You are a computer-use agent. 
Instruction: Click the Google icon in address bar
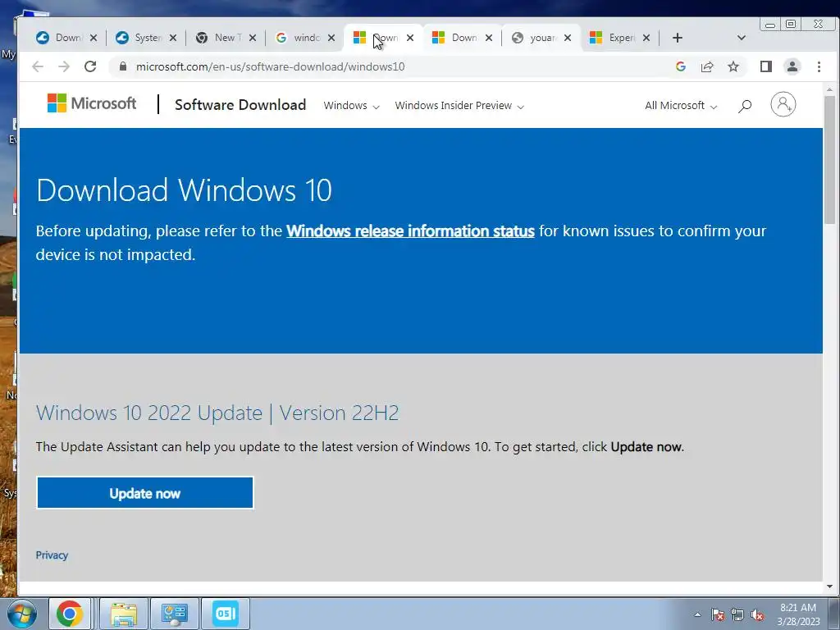[x=681, y=66]
